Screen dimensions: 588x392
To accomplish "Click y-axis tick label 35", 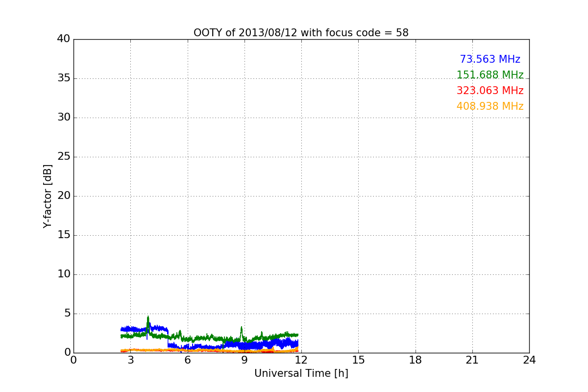I will point(64,78).
